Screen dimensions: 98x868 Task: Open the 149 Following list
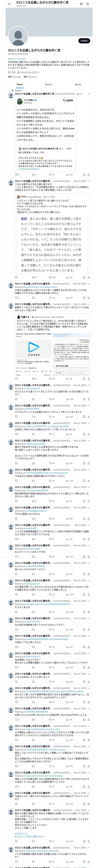pyautogui.click(x=14, y=77)
